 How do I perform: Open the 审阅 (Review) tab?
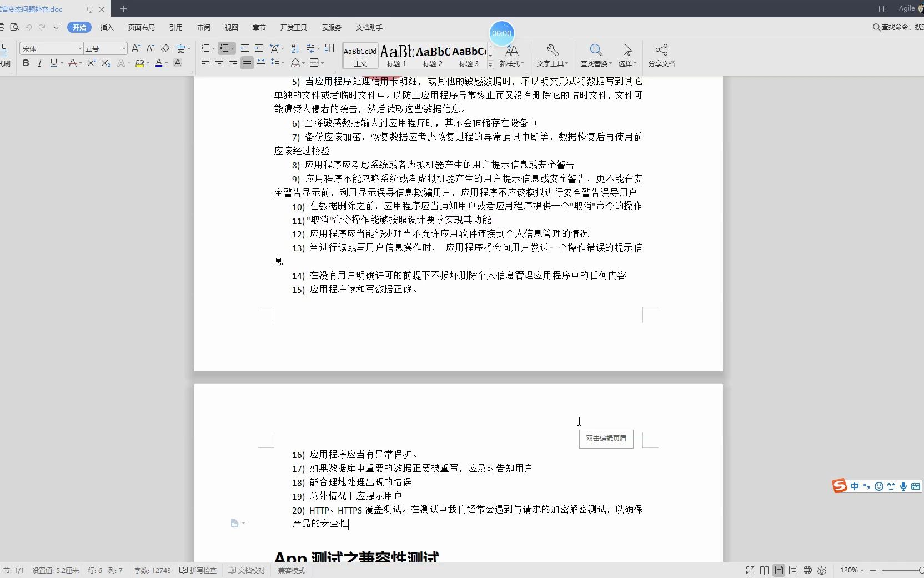[204, 27]
